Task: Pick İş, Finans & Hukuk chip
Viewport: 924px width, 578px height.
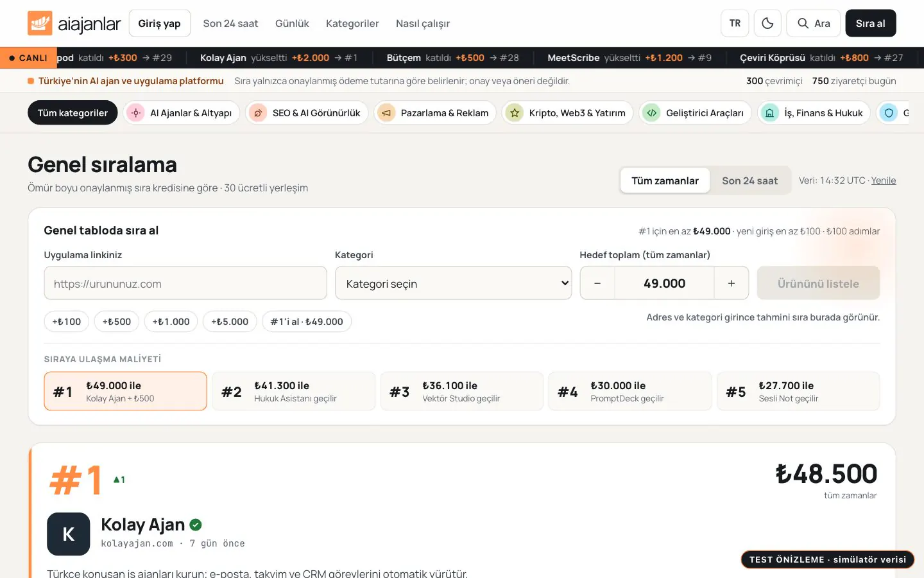Action: [x=814, y=113]
